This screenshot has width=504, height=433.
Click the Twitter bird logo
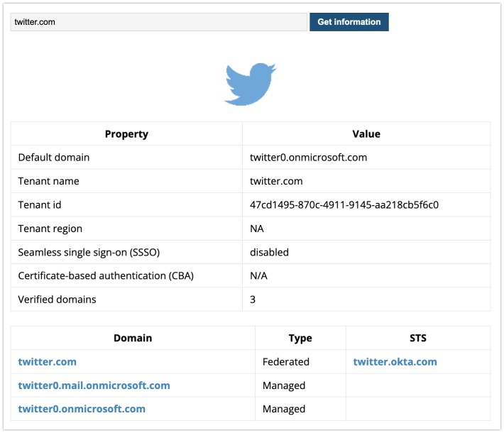pos(250,84)
